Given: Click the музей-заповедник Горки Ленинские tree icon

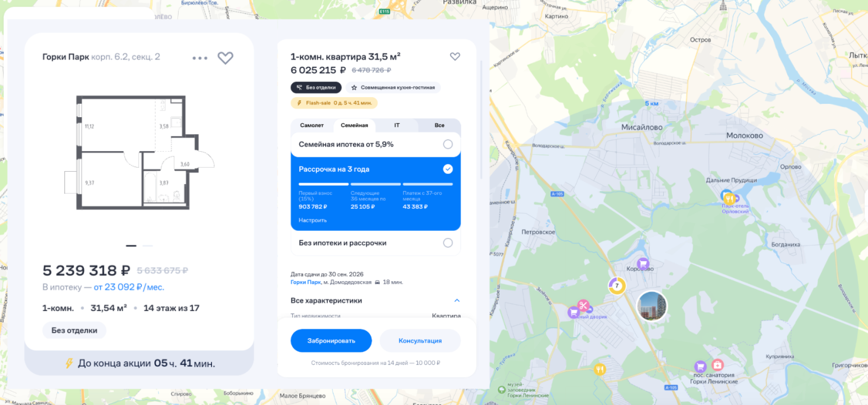Looking at the screenshot, I should 501,389.
